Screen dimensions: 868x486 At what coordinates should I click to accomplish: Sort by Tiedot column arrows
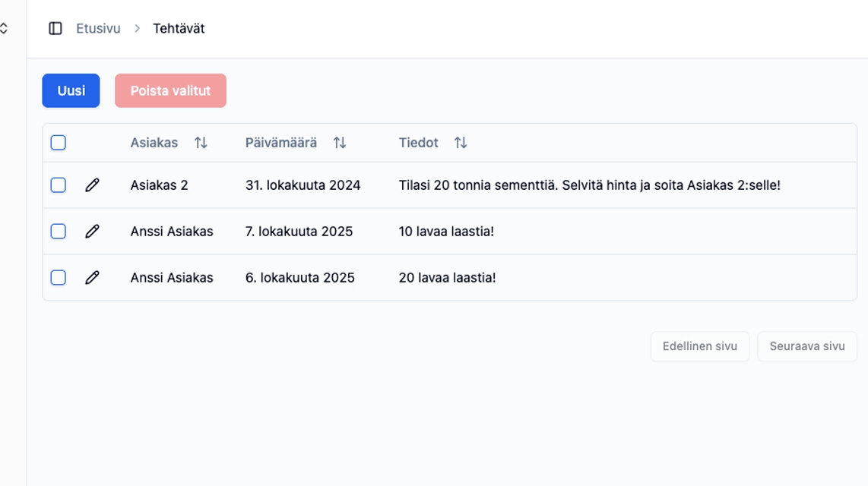pos(461,143)
